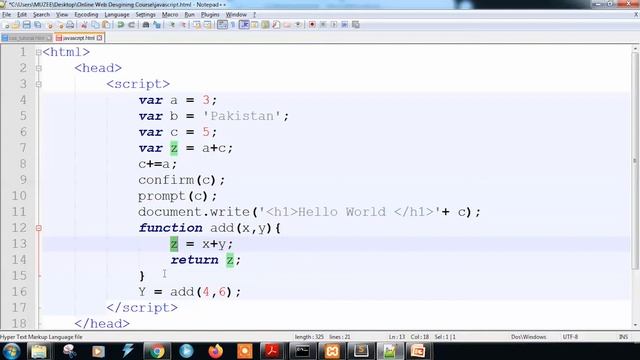
Task: Open the Search menu
Action: [x=41, y=14]
